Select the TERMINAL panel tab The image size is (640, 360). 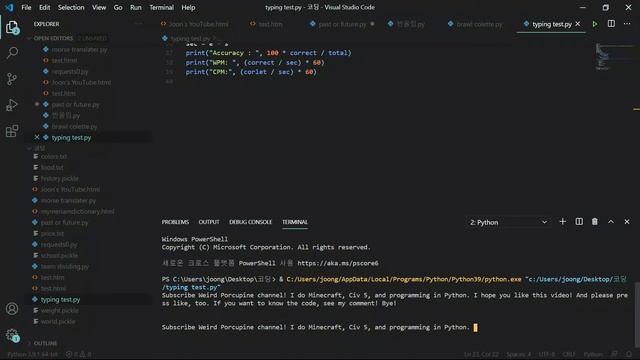[x=295, y=222]
